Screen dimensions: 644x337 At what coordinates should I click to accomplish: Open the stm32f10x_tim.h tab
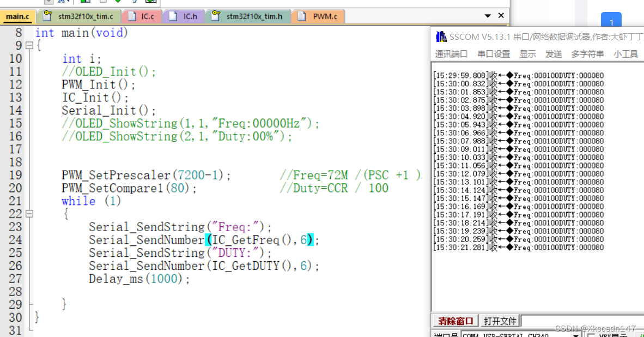point(248,16)
